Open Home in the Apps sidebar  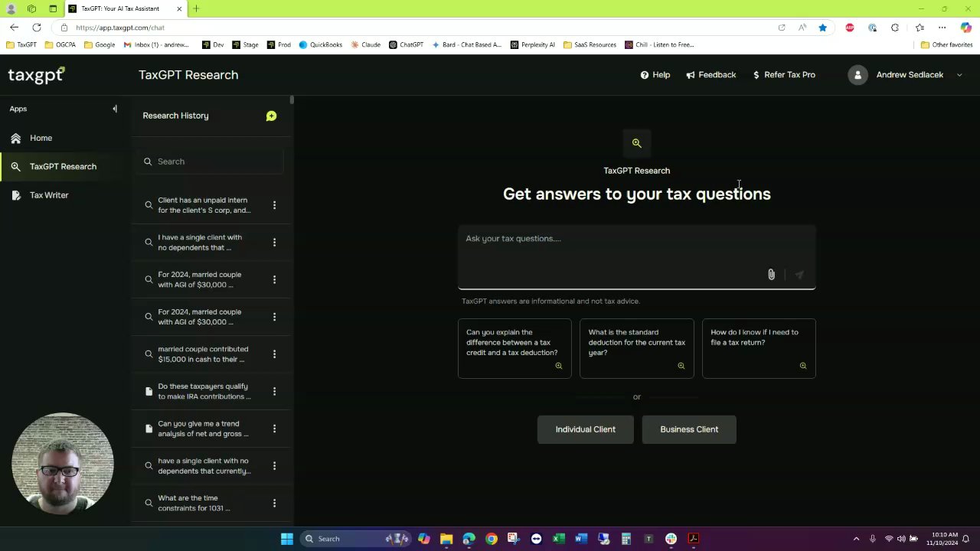(41, 138)
